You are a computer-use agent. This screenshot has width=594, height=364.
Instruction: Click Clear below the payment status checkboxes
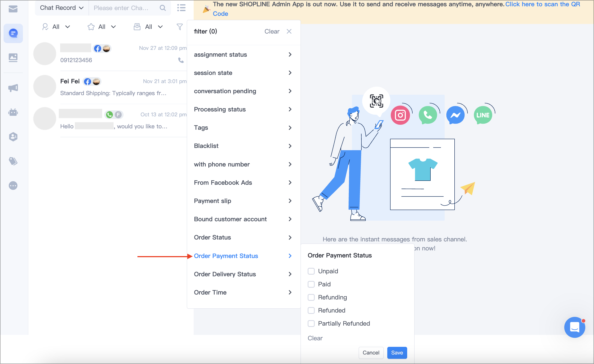tap(315, 338)
